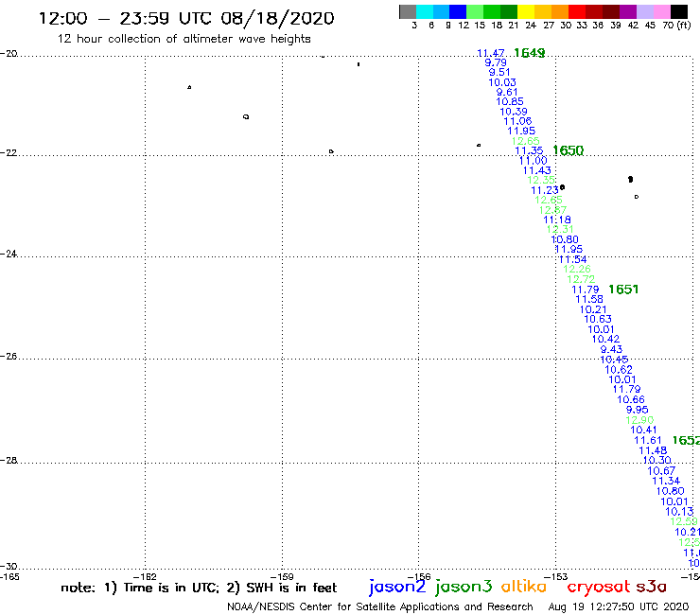This screenshot has height=615, width=700.
Task: Select the wave height reading 11.34
Action: pyautogui.click(x=666, y=481)
